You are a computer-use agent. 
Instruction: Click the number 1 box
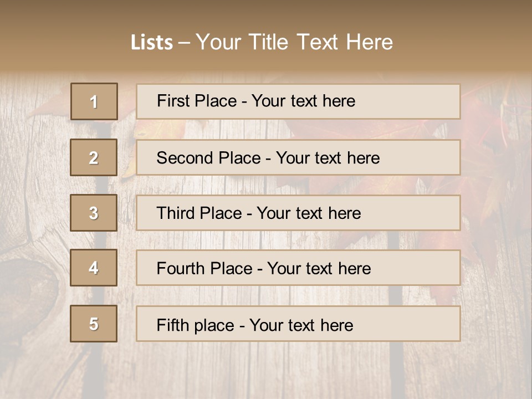coord(94,101)
